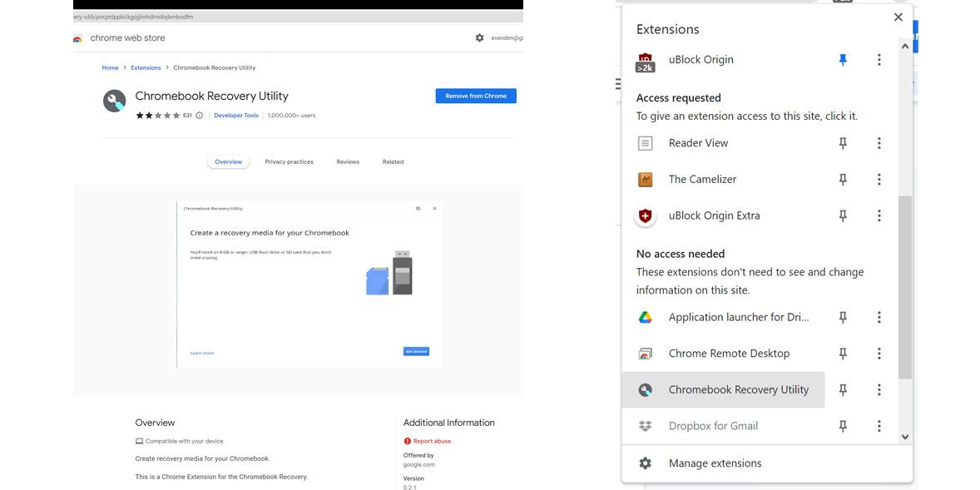Image resolution: width=980 pixels, height=490 pixels.
Task: Click the uBlock Origin Extra shield icon
Action: click(645, 216)
